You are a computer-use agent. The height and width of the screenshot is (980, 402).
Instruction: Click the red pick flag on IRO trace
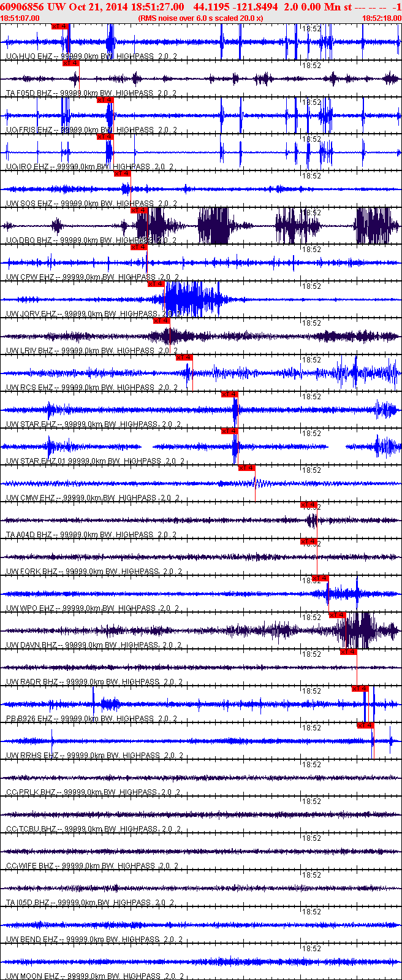tap(105, 137)
